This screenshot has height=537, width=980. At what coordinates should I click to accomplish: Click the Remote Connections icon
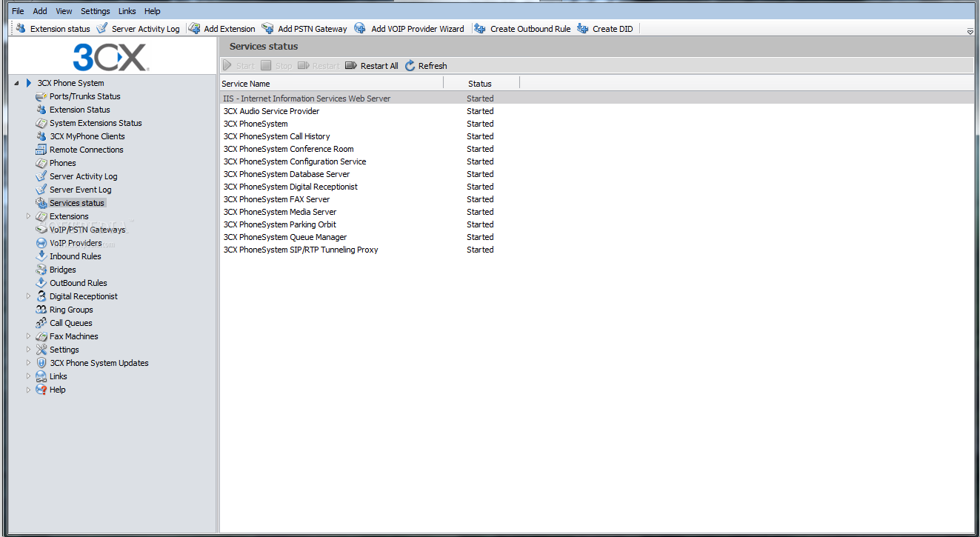(41, 150)
